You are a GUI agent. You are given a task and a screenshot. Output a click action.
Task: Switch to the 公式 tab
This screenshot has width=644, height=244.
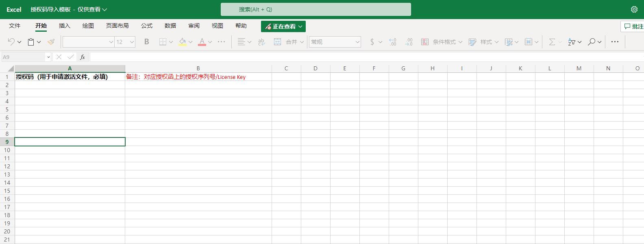point(147,26)
